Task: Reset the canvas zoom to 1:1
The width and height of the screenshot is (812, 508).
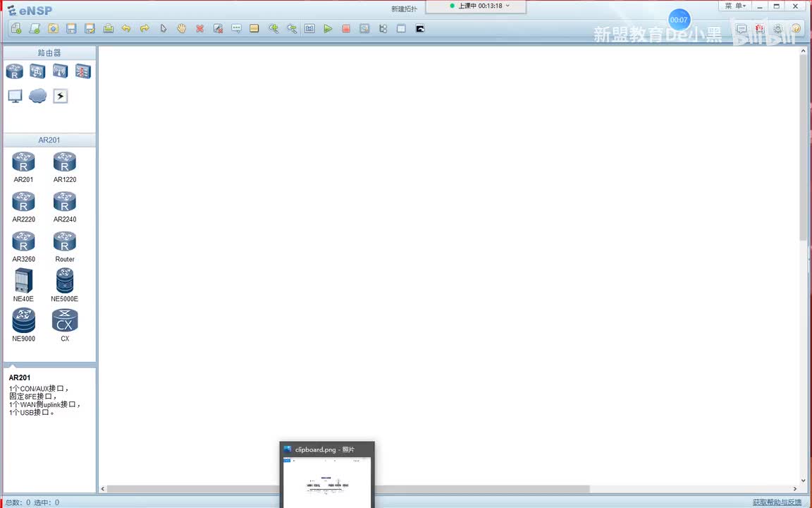Action: pyautogui.click(x=309, y=28)
